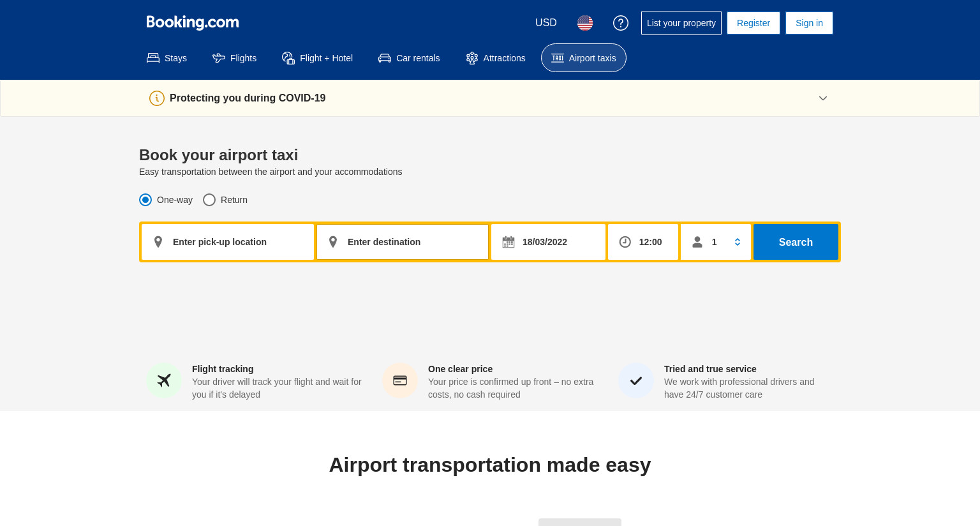Click the Flight tracking airplane icon
The image size is (980, 526).
click(x=164, y=380)
